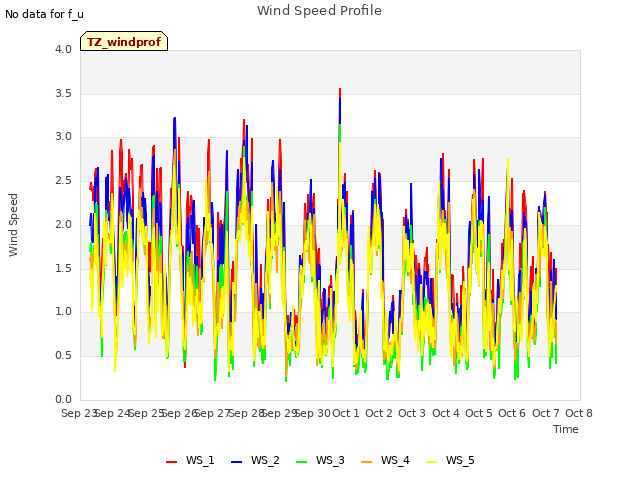Click the 0.5 y-axis tick label
The image size is (640, 480).
click(x=63, y=356)
